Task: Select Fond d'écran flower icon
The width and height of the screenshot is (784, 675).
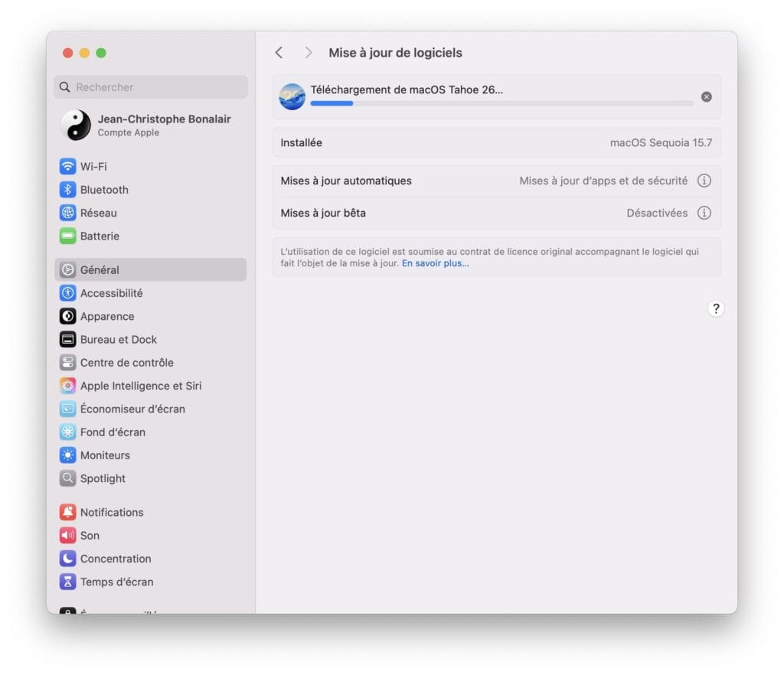Action: [x=67, y=432]
